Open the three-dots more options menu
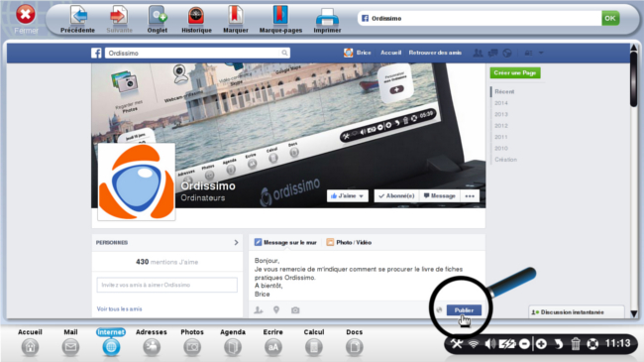Viewport: 644px width, 362px height. tap(470, 195)
